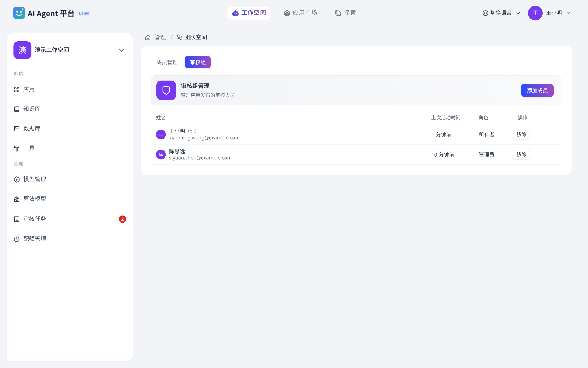Screen dimensions: 588x368
Task: Click 移除 for 陈思远
Action: [x=521, y=155]
